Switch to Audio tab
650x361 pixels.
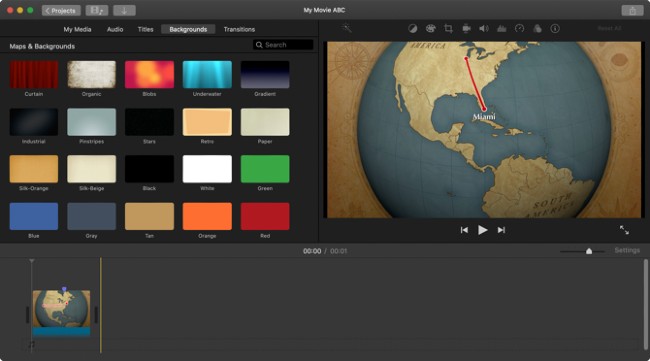(x=115, y=29)
